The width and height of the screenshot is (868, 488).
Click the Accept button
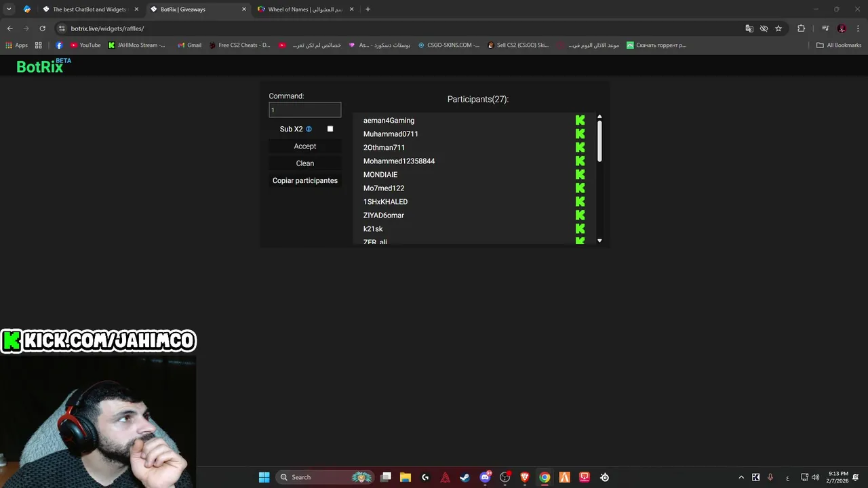(305, 146)
